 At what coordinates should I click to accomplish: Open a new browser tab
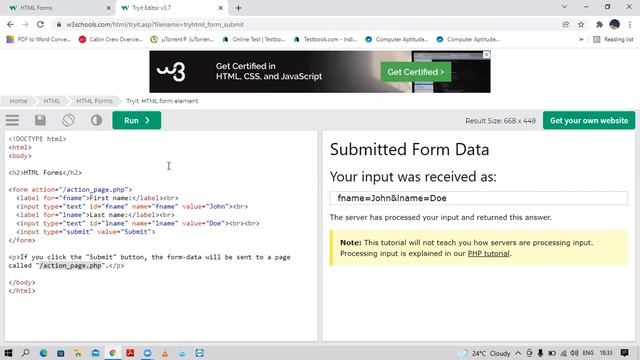[x=238, y=8]
